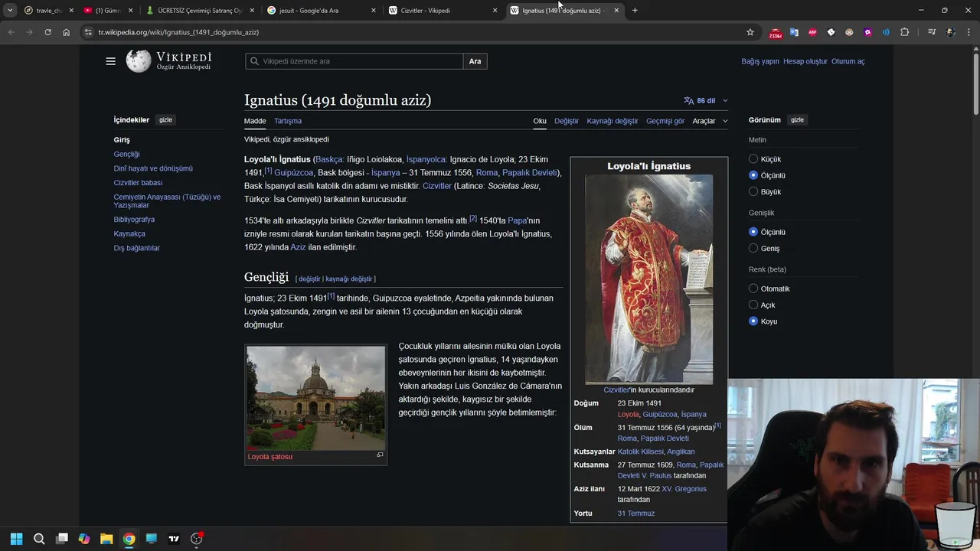Viewport: 980px width, 551px height.
Task: Enlarge the Loyola şatosu image
Action: tap(380, 455)
